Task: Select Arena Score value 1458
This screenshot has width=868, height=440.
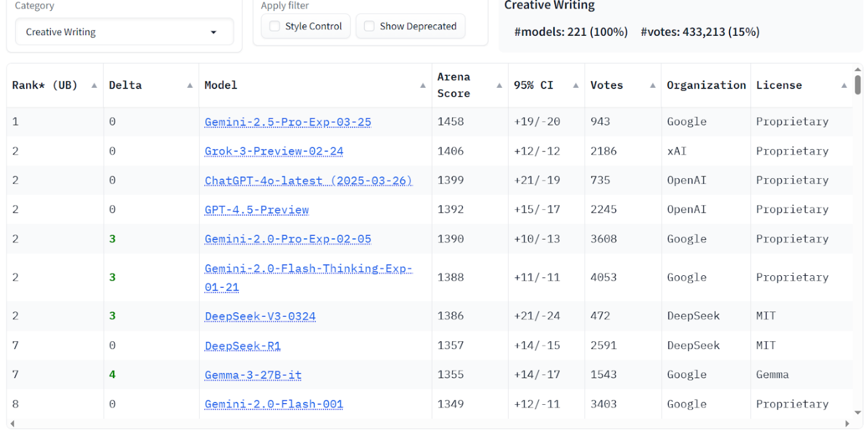Action: click(x=451, y=122)
